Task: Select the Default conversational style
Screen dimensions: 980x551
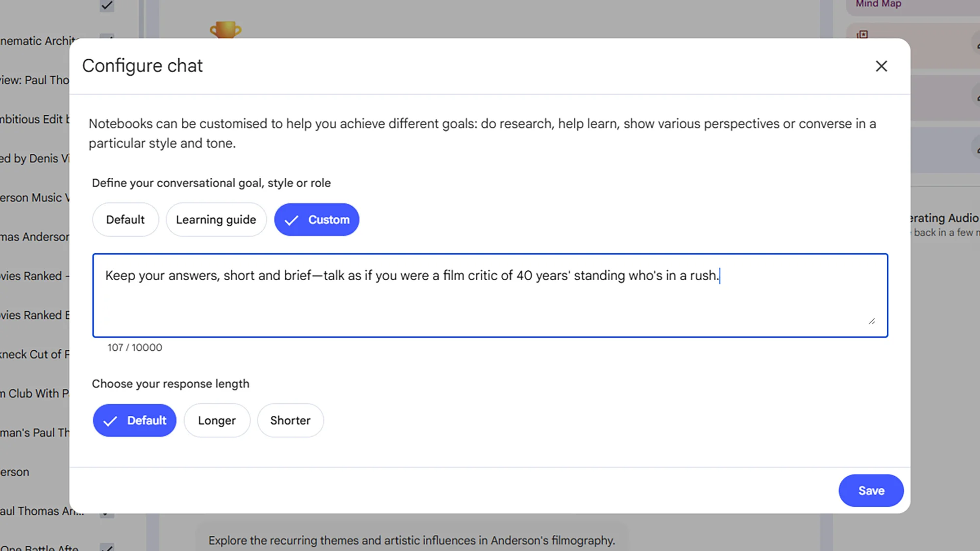Action: (x=125, y=219)
